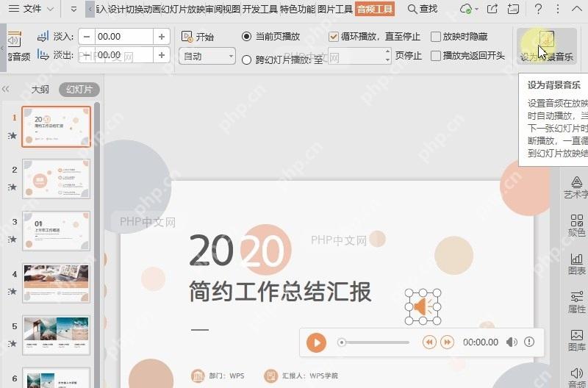Viewport: 588px width, 388px height.
Task: Open the 图片工具 ribbon tab
Action: pyautogui.click(x=335, y=9)
